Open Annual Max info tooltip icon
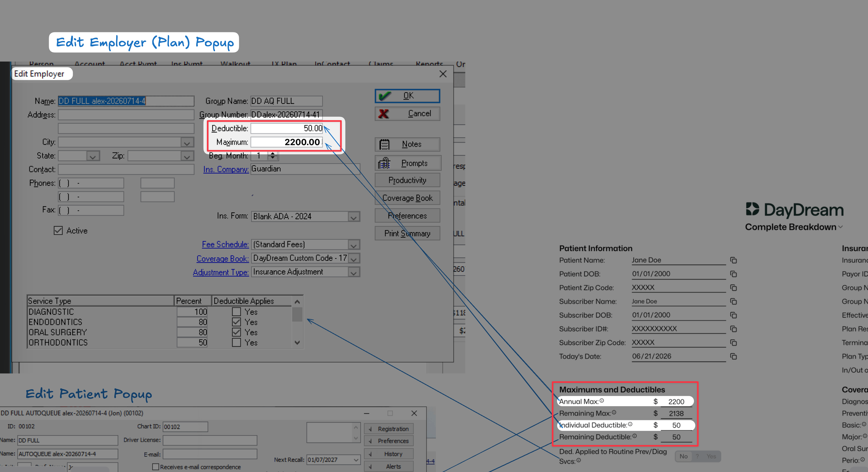 [601, 401]
